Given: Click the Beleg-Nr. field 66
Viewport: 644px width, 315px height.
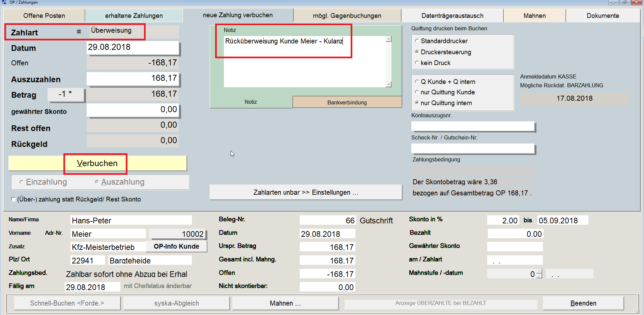Looking at the screenshot, I should click(328, 220).
